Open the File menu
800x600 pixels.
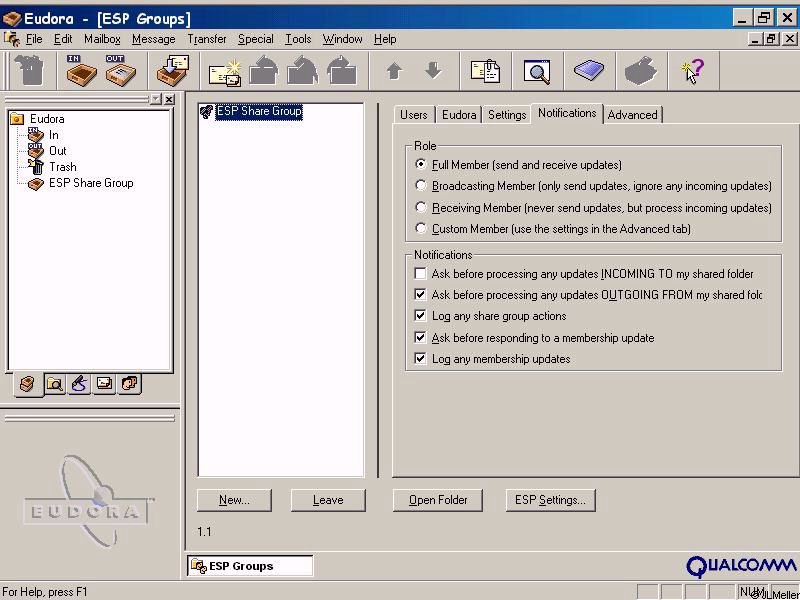34,39
